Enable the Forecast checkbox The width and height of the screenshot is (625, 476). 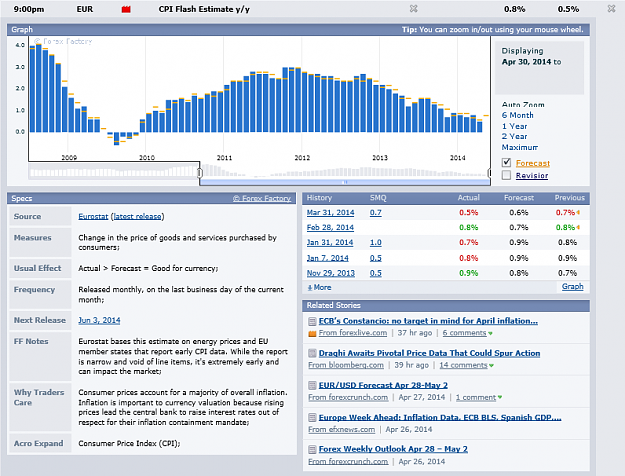(506, 163)
